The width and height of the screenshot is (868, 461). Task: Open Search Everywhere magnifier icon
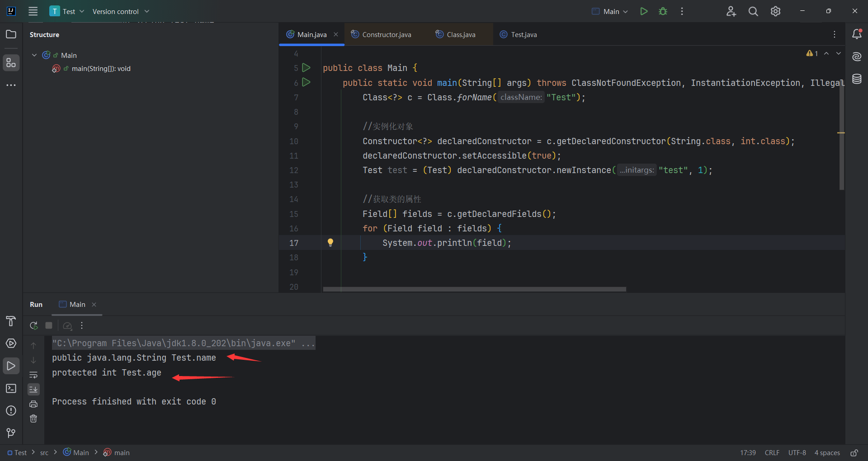pyautogui.click(x=753, y=11)
